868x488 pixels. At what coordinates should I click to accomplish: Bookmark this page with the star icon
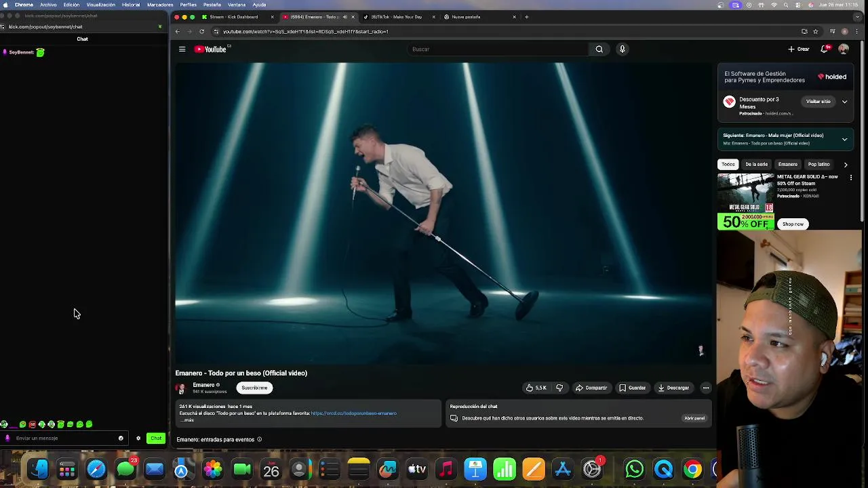coord(815,31)
